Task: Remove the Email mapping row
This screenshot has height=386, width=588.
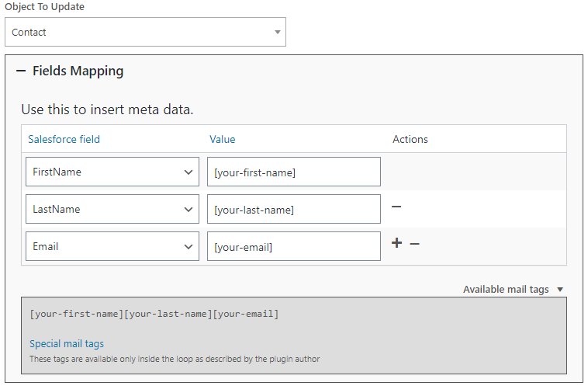Action: [x=415, y=244]
